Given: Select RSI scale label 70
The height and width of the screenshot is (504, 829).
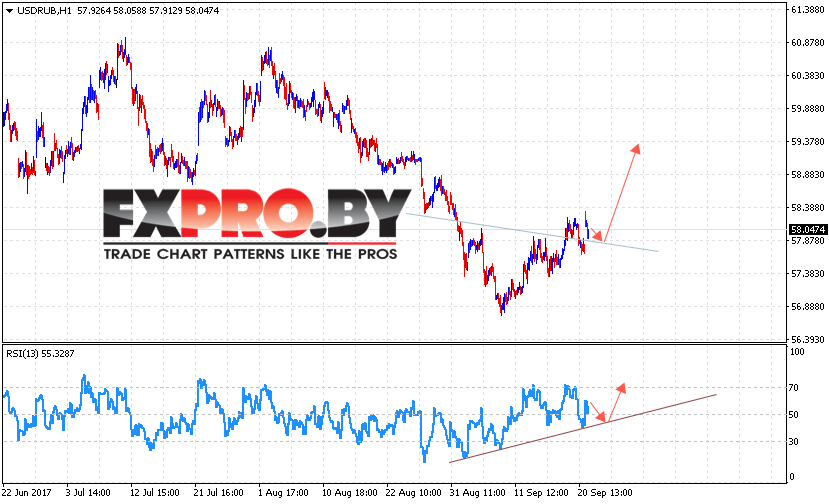Looking at the screenshot, I should tap(794, 388).
